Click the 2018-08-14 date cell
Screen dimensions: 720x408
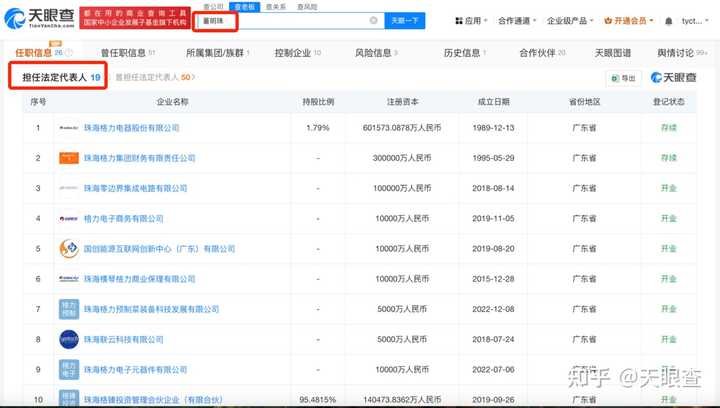(493, 188)
